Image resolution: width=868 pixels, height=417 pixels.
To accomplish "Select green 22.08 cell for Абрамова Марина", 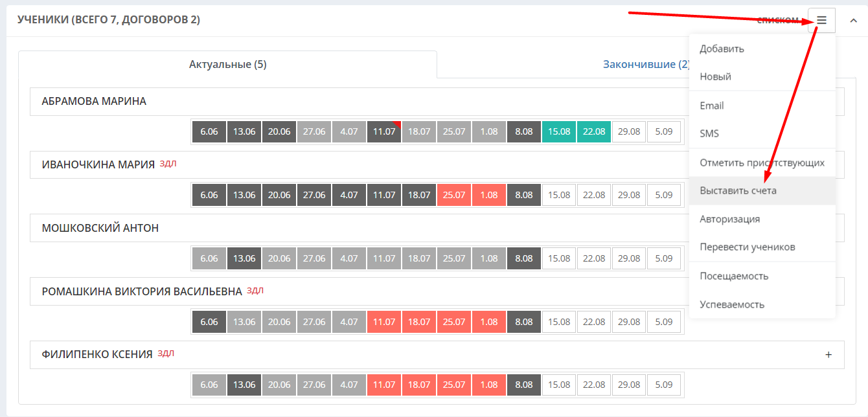I will point(594,131).
